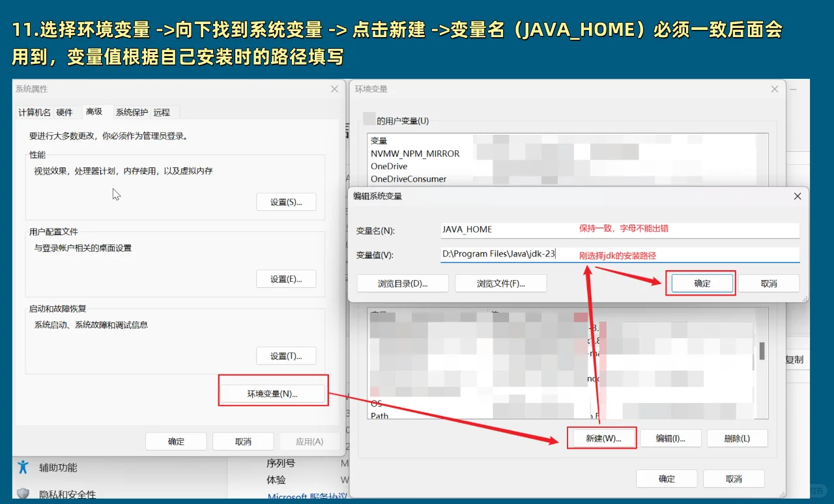Delete the selected variable via 删除(L)
This screenshot has height=504, width=834.
pyautogui.click(x=737, y=438)
